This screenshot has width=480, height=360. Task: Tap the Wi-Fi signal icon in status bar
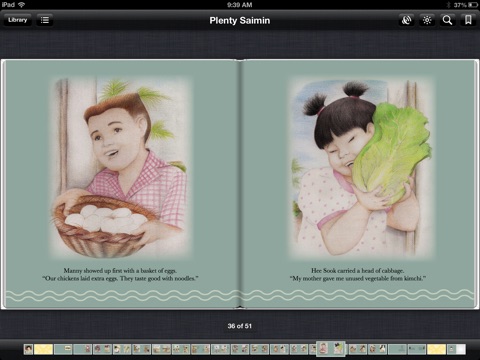22,5
